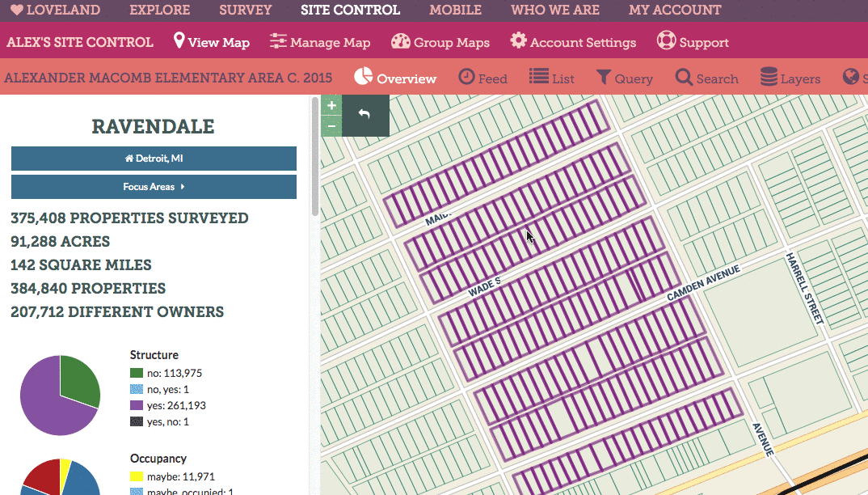Viewport: 868px width, 495px height.
Task: Click the globe icon after Layers
Action: click(x=850, y=77)
